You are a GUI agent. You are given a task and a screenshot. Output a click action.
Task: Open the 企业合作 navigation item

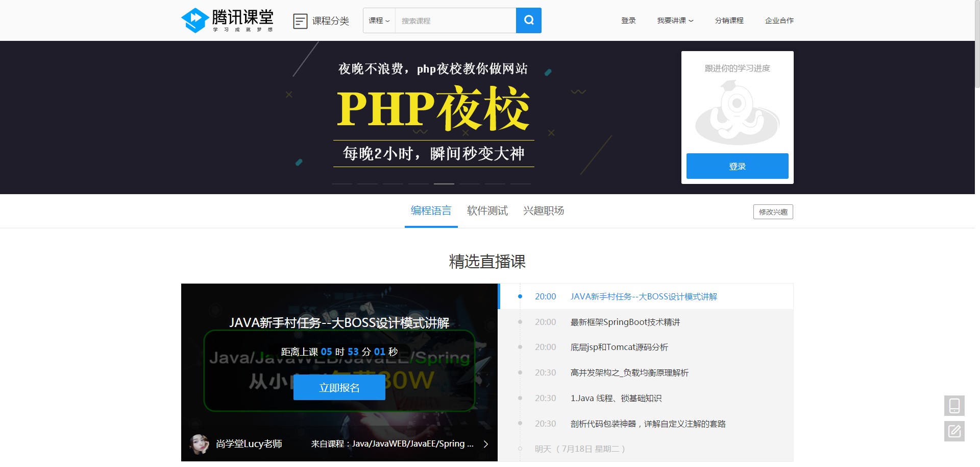pyautogui.click(x=779, y=20)
